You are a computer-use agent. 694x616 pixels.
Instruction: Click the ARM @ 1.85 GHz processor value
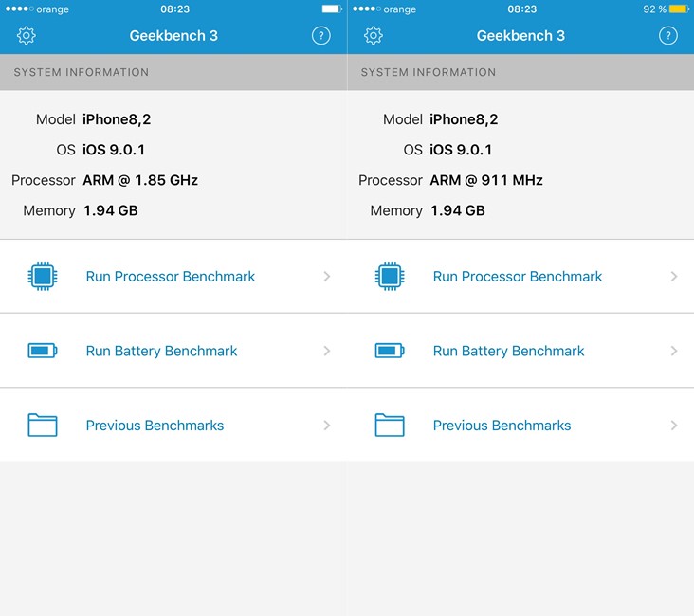(140, 180)
